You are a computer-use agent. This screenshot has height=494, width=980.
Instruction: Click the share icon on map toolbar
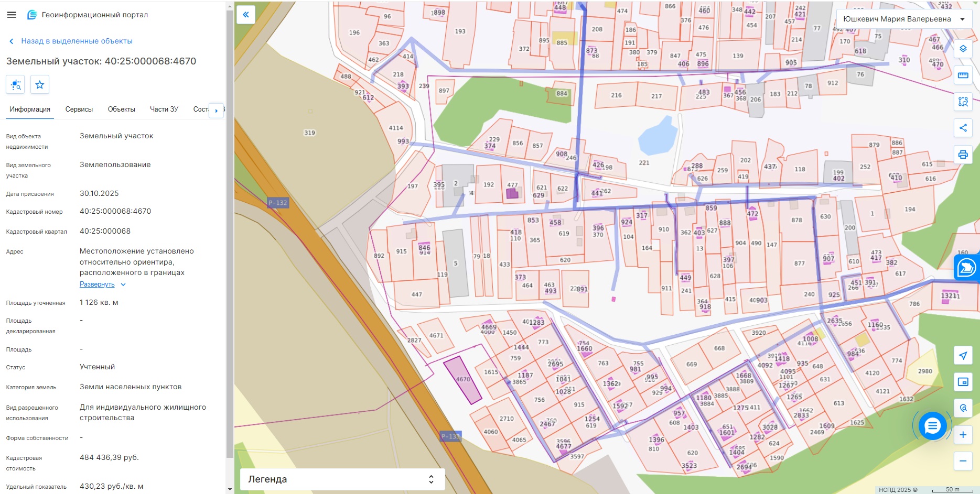tap(963, 128)
